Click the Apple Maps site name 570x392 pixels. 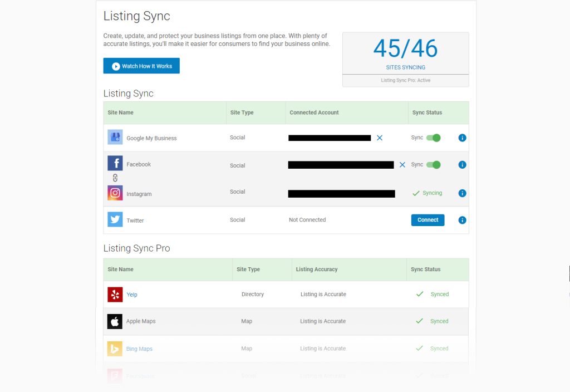[x=141, y=321]
